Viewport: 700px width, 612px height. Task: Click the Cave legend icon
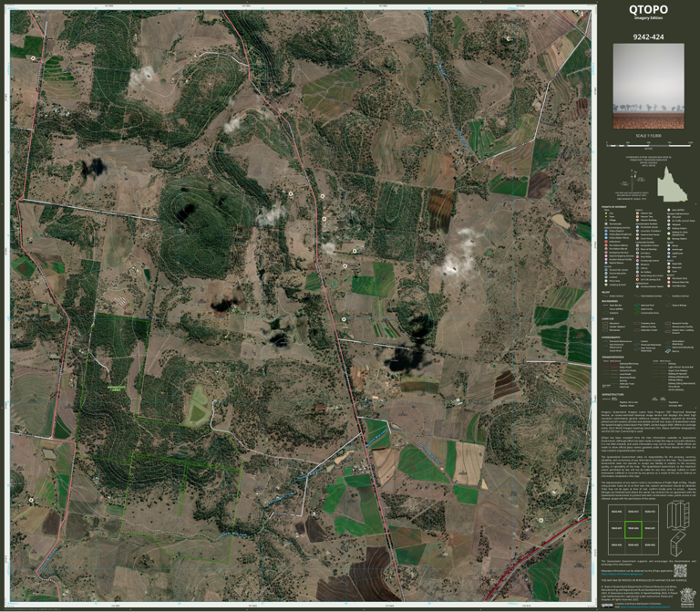(669, 271)
